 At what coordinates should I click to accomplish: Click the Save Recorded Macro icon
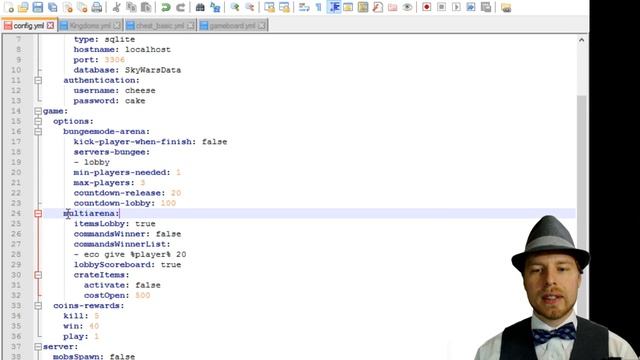(x=486, y=7)
